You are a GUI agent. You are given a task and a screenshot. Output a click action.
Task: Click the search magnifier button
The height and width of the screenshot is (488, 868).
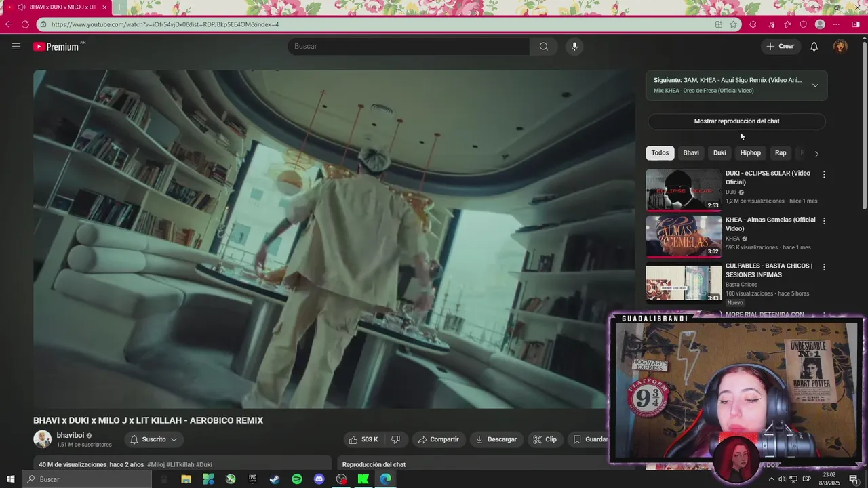[x=544, y=46]
